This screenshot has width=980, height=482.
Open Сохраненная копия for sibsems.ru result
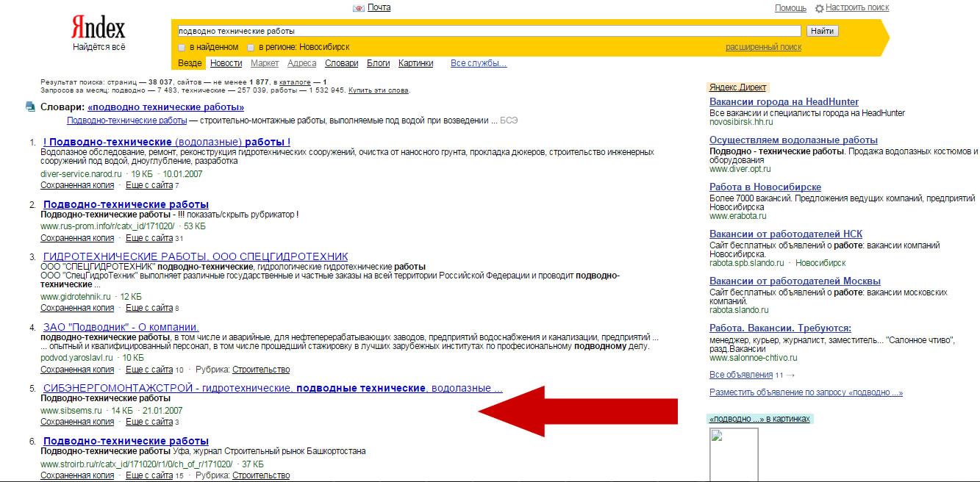[x=77, y=422]
